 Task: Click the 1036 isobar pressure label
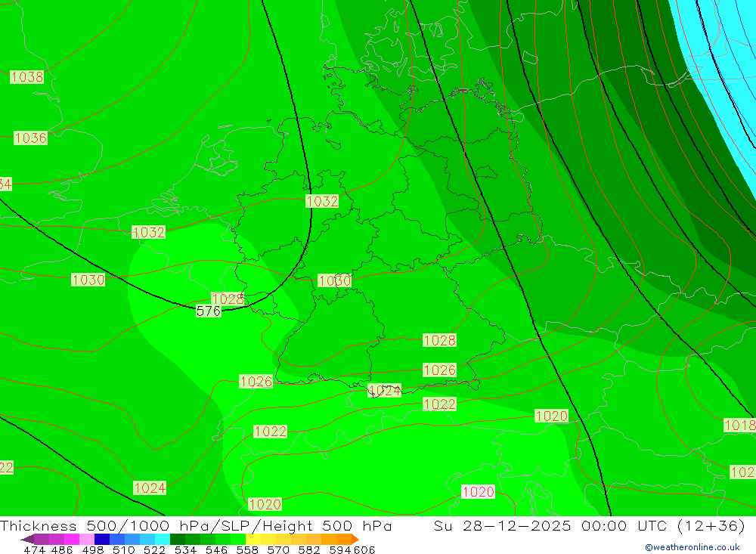pyautogui.click(x=30, y=138)
